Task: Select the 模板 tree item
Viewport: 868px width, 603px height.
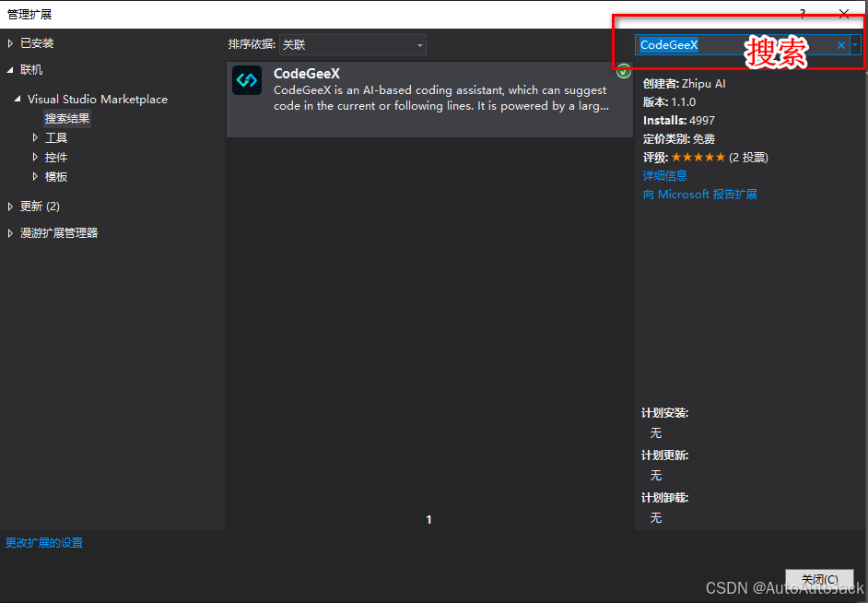Action: click(x=56, y=177)
